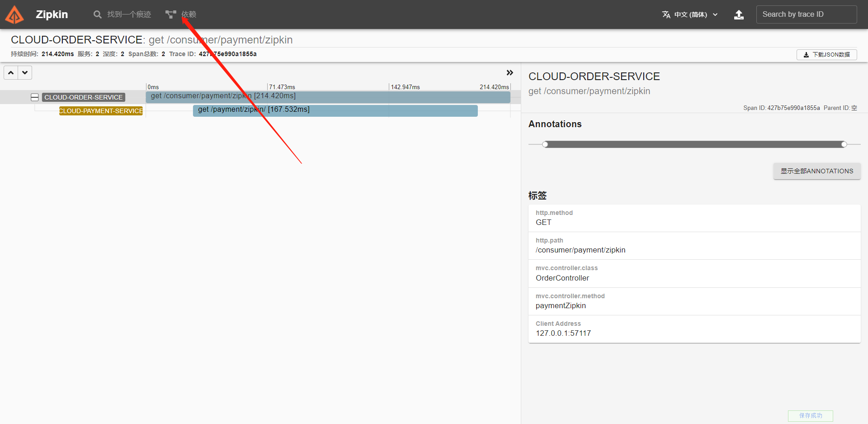Click the 214.420ms timeline tick label
Screen dimensions: 868x424
coord(494,87)
